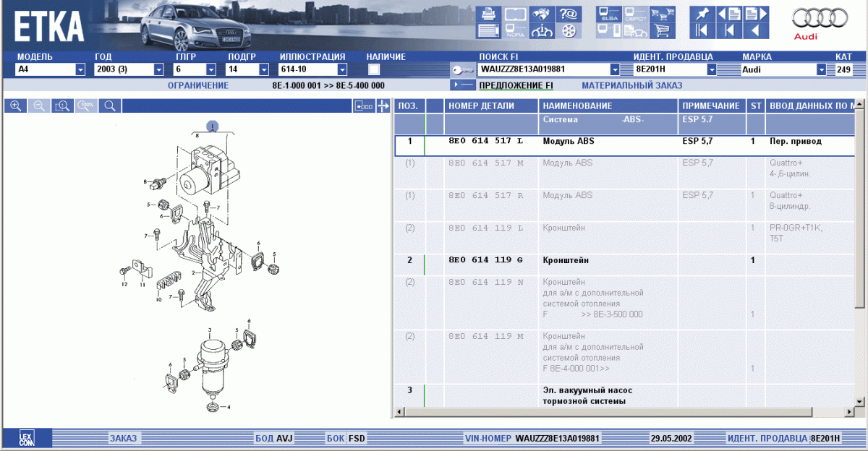The width and height of the screenshot is (868, 451).
Task: Select part row 8E0 614 517 M
Action: coord(625,173)
